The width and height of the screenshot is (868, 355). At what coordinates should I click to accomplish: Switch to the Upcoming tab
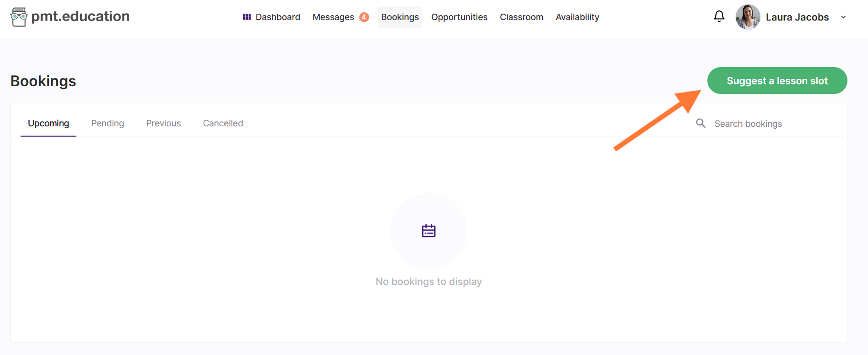(48, 123)
